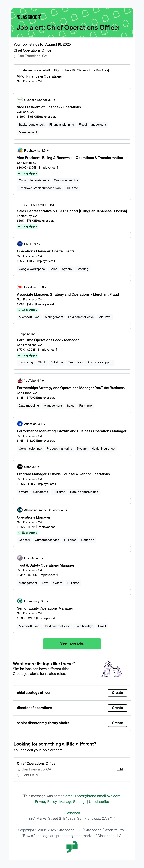Click the YouTube company logo icon

click(20, 380)
